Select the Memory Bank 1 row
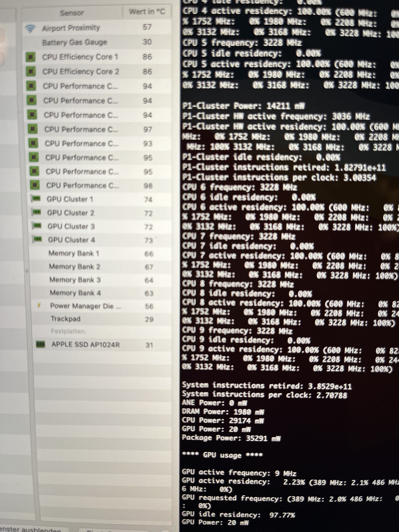 pyautogui.click(x=74, y=253)
